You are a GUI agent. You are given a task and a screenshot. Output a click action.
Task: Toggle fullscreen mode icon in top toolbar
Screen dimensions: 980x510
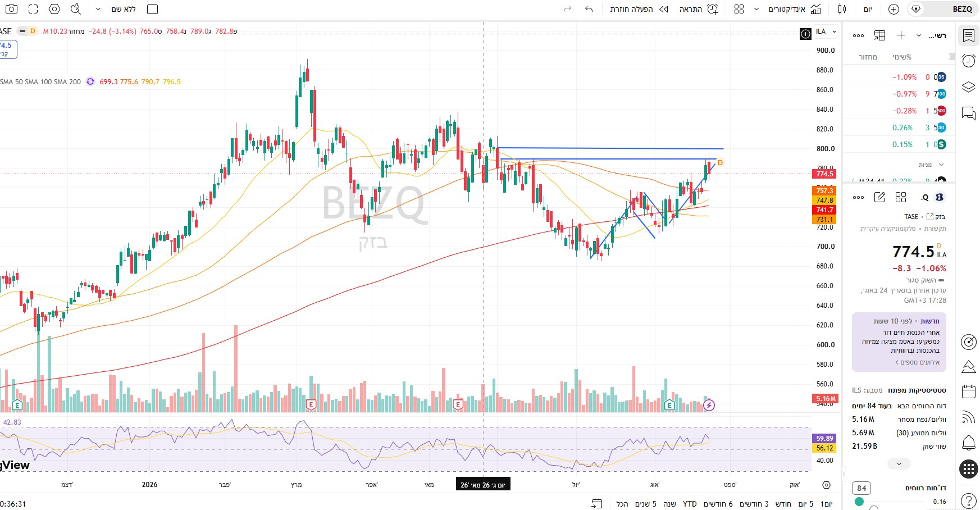click(33, 9)
